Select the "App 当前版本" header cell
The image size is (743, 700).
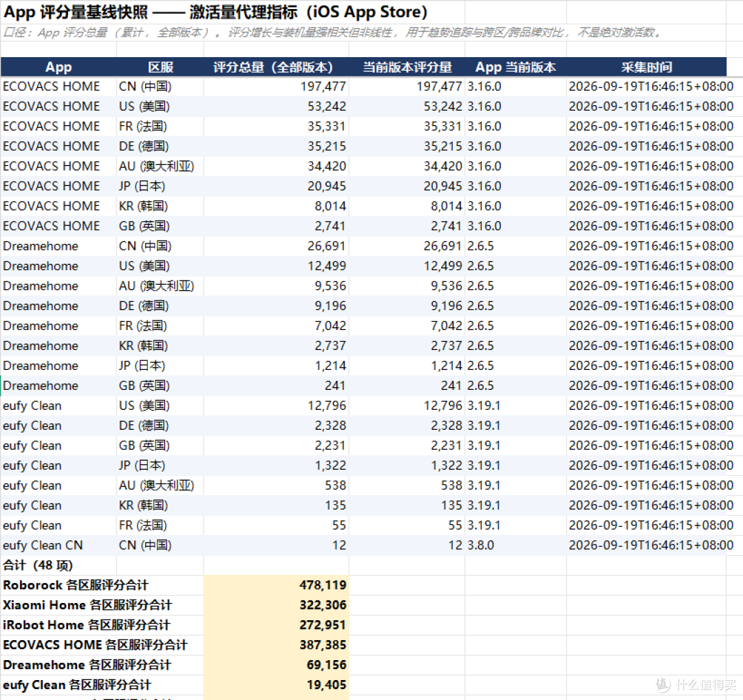pos(515,67)
